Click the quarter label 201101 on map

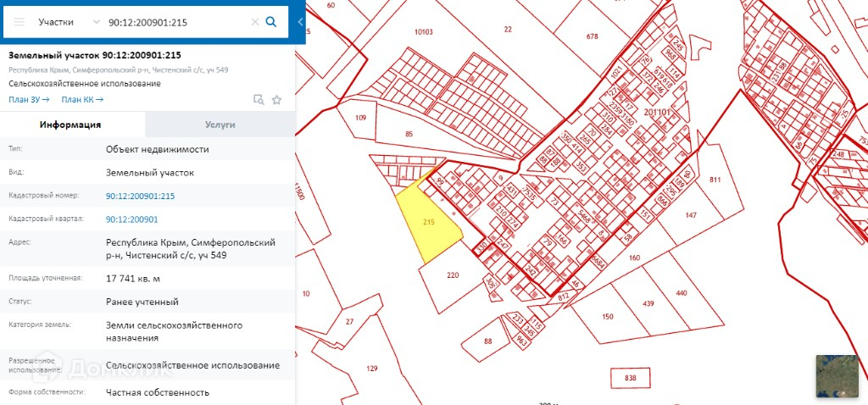click(658, 112)
